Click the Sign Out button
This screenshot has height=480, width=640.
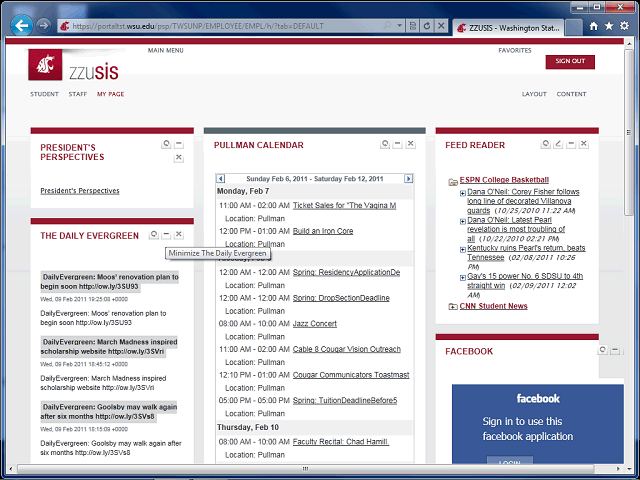point(570,61)
